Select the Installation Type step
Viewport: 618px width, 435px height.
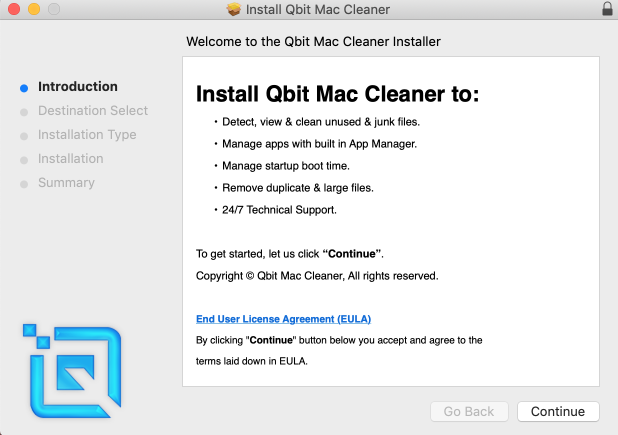(87, 135)
